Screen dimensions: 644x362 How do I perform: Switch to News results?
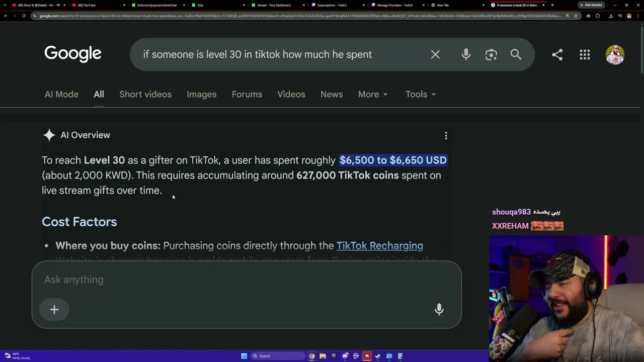[332, 94]
